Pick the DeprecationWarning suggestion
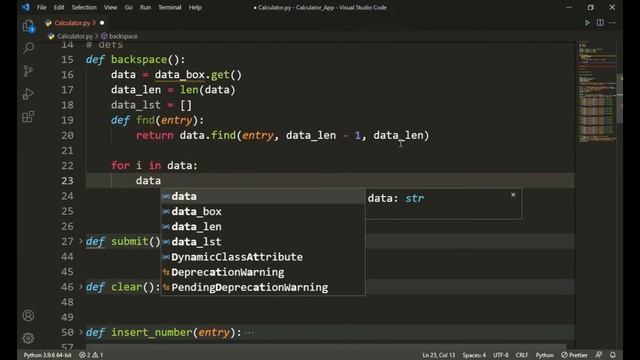Screen dimensions: 640x360 (x=263, y=272)
